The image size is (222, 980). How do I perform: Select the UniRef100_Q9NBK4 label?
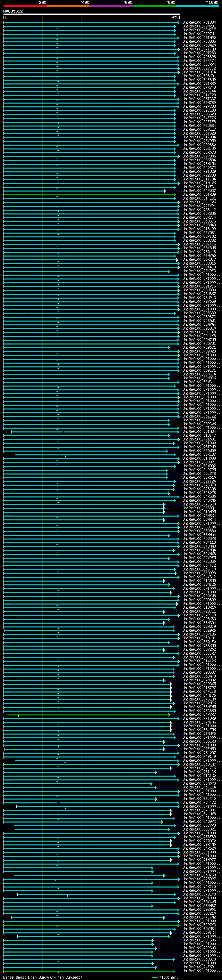click(199, 516)
